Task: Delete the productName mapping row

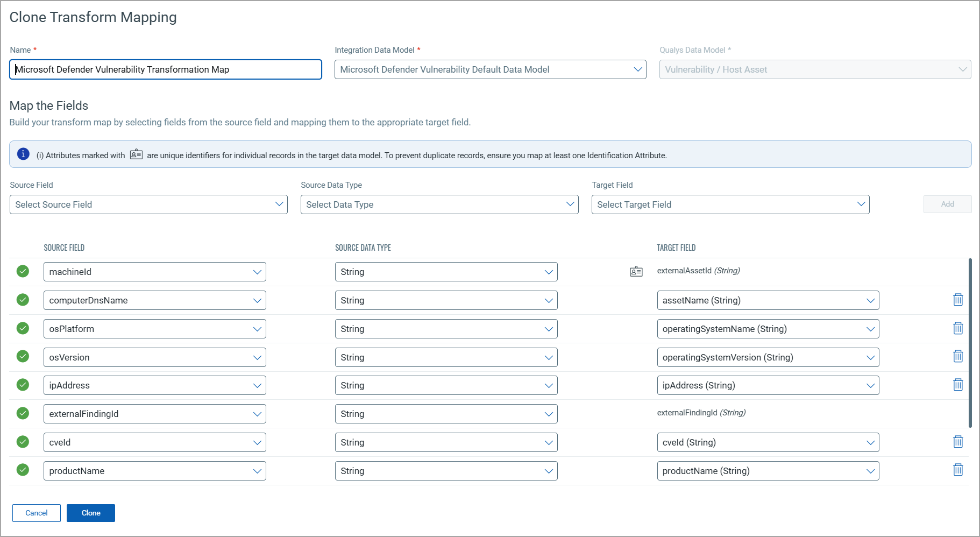Action: 958,470
